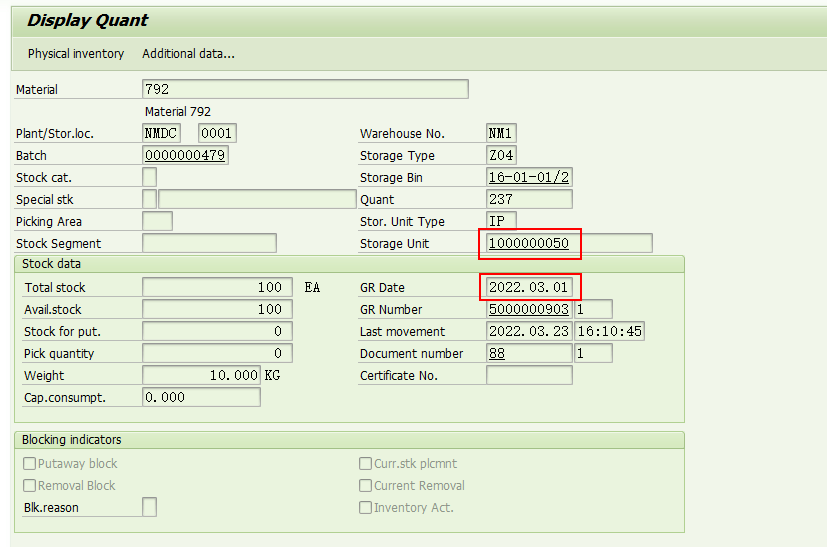This screenshot has width=827, height=547.
Task: Select the Warehouse No. field NM1
Action: pos(501,133)
